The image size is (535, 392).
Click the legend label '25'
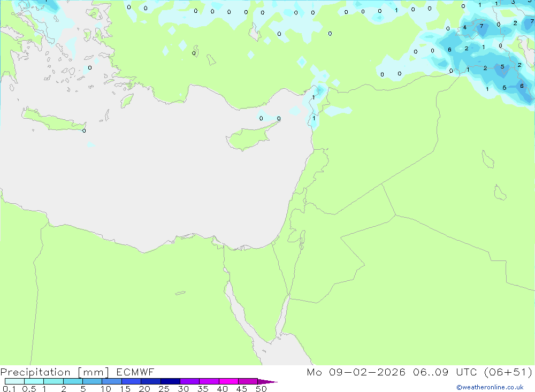click(164, 389)
